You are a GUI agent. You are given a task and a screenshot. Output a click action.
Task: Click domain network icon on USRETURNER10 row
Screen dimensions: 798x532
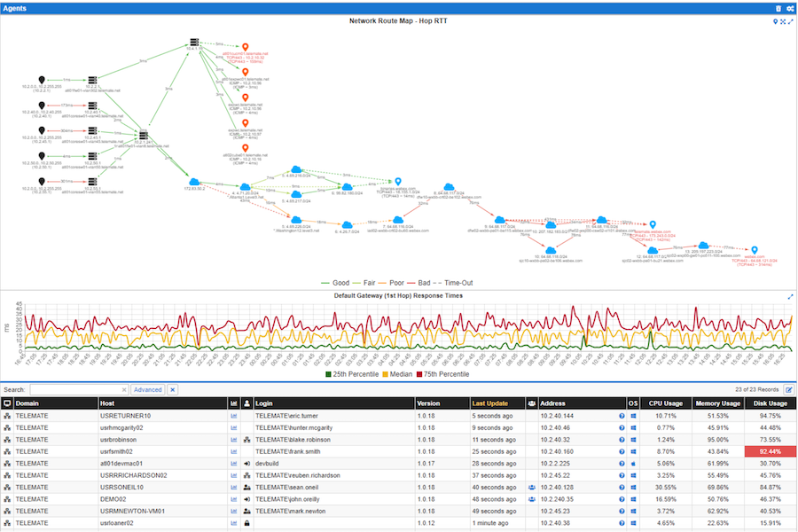coord(7,416)
